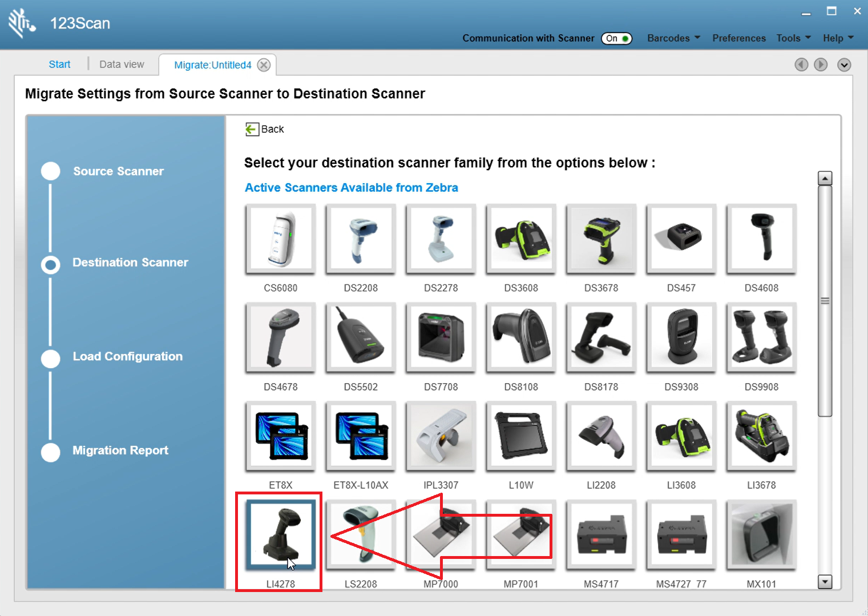The image size is (868, 616).
Task: Open the tab list dropdown arrow
Action: pos(844,65)
